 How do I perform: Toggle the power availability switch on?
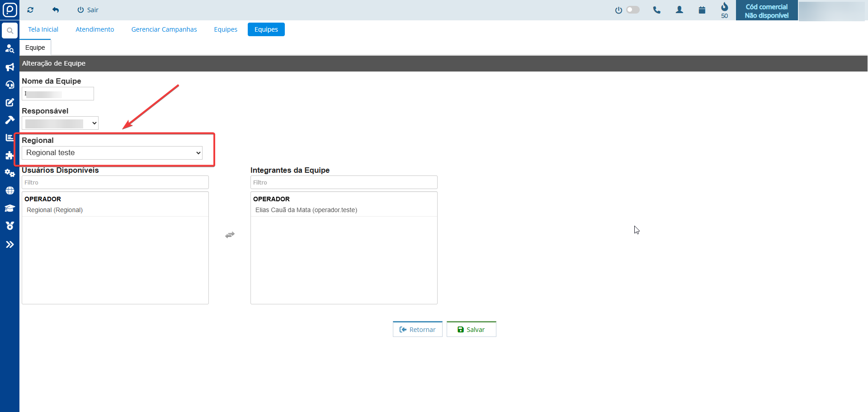(632, 10)
